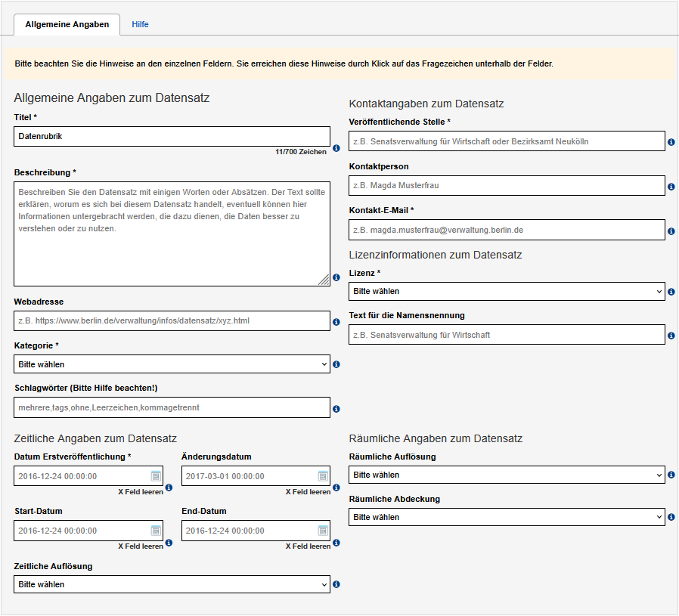Expand the Kategorie dropdown
Screen dimensions: 679x616
(x=172, y=364)
